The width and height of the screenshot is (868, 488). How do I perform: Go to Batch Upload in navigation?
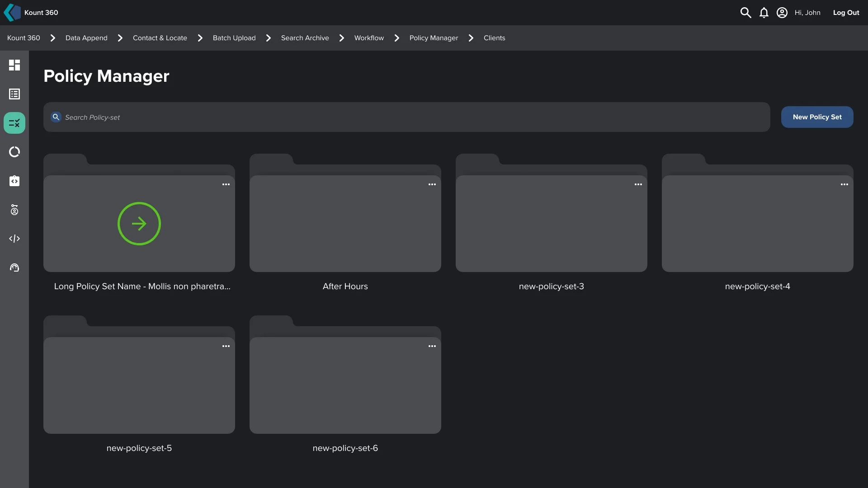(x=234, y=38)
